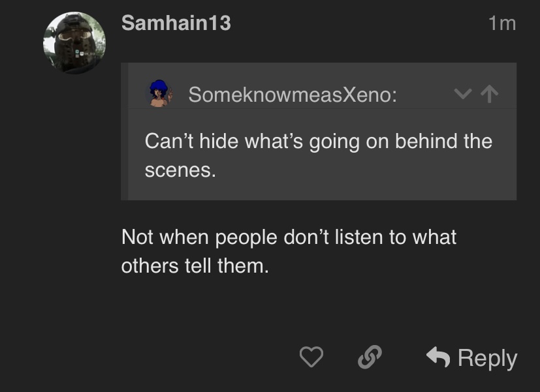Image resolution: width=540 pixels, height=392 pixels.
Task: Like Samhain13's post with the heart icon
Action: click(x=311, y=357)
